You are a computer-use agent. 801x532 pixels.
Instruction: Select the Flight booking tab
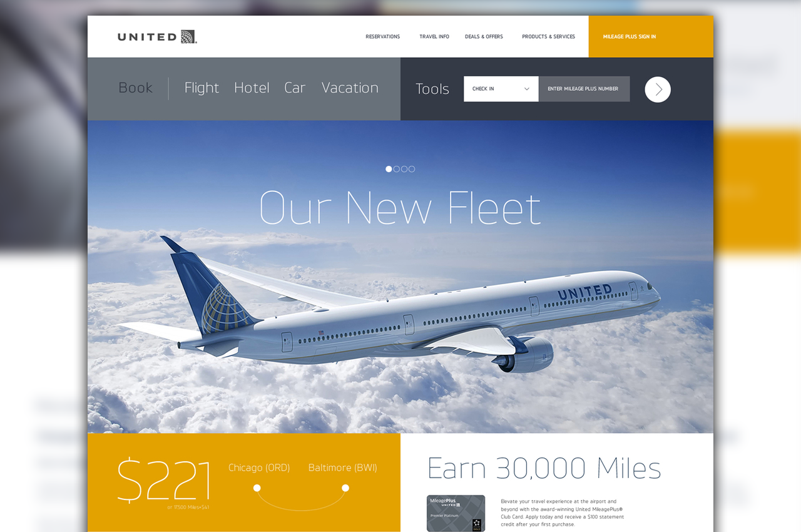pyautogui.click(x=202, y=88)
